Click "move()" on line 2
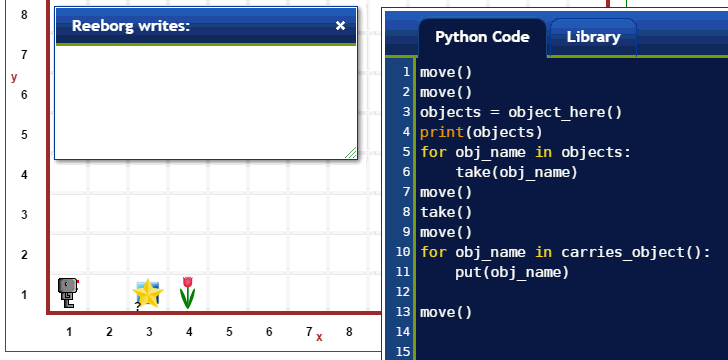The width and height of the screenshot is (728, 360). click(446, 92)
